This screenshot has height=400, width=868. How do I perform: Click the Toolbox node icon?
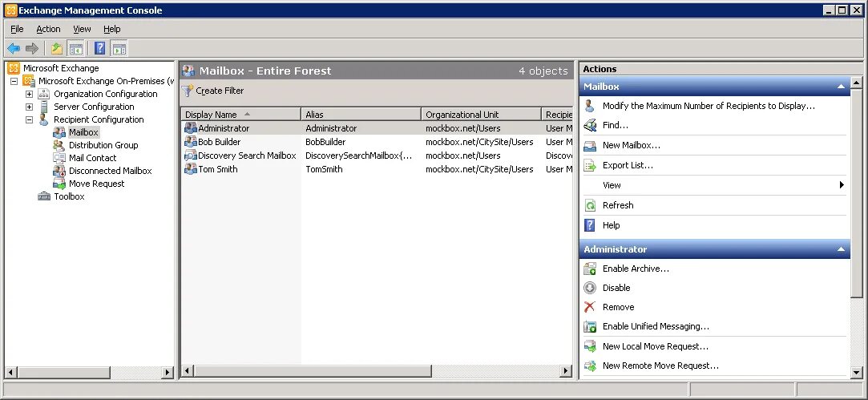coord(44,196)
